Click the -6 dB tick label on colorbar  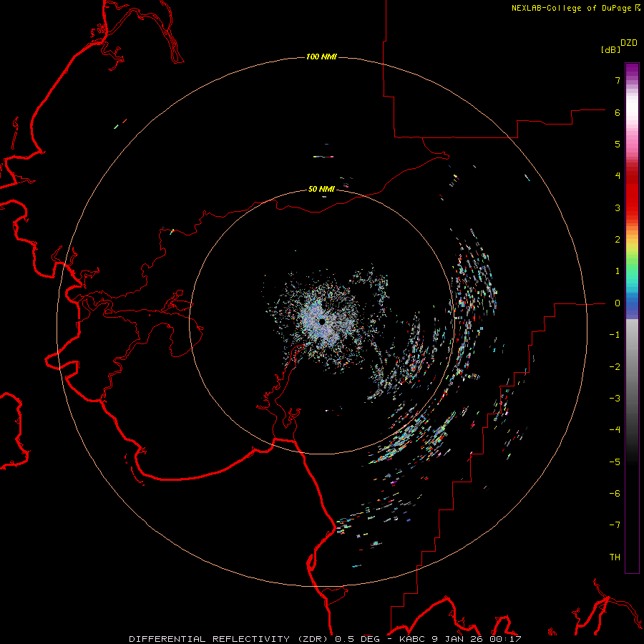pos(615,494)
